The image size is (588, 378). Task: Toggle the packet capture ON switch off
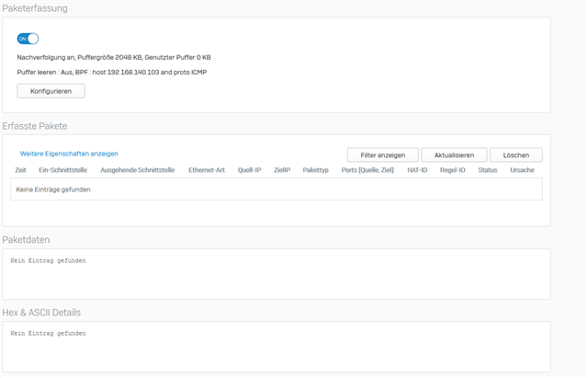(x=28, y=39)
